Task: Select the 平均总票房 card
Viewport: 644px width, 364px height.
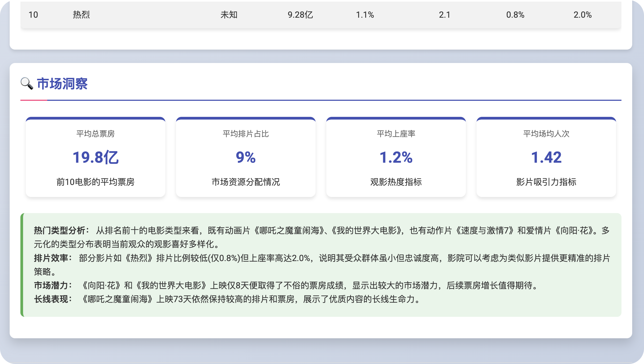Action: (x=95, y=133)
